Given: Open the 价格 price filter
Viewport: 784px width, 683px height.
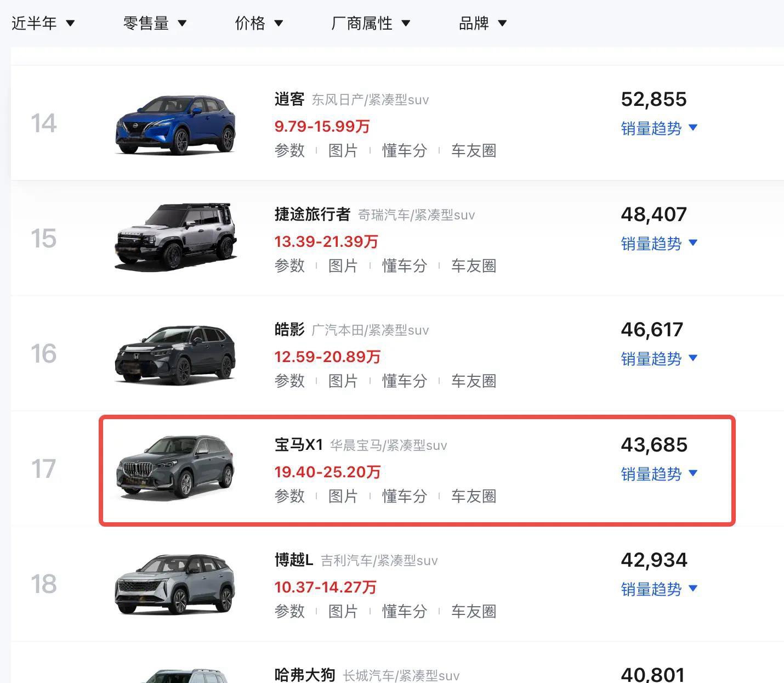Looking at the screenshot, I should coord(259,23).
